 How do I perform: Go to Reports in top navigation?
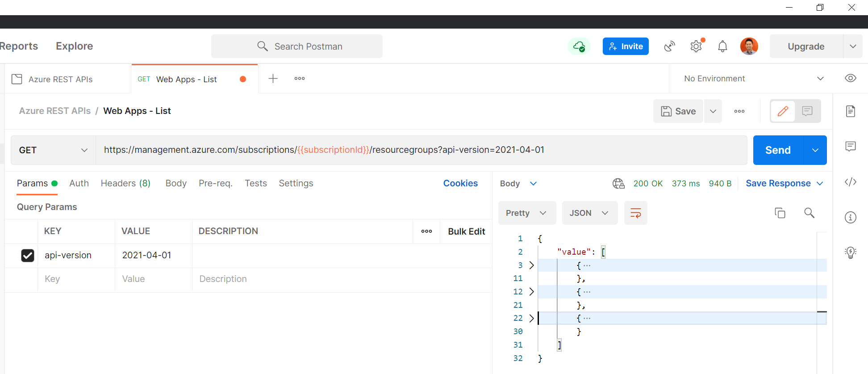point(19,46)
